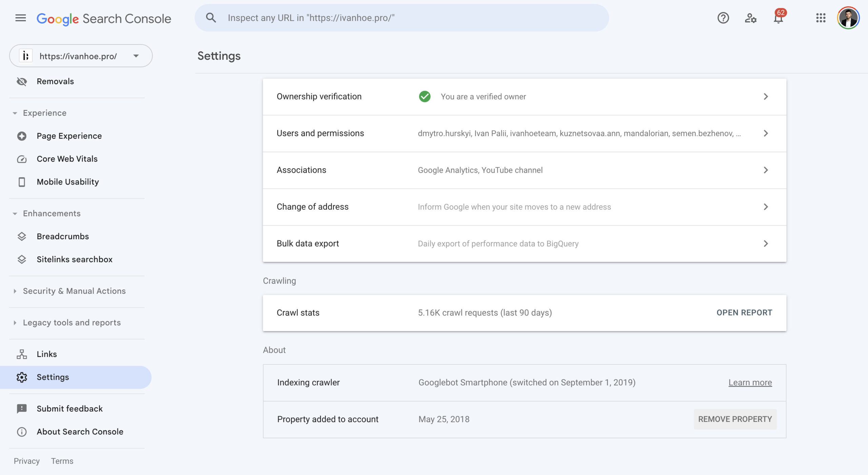
Task: Click OPEN REPORT for Crawl stats
Action: click(744, 312)
